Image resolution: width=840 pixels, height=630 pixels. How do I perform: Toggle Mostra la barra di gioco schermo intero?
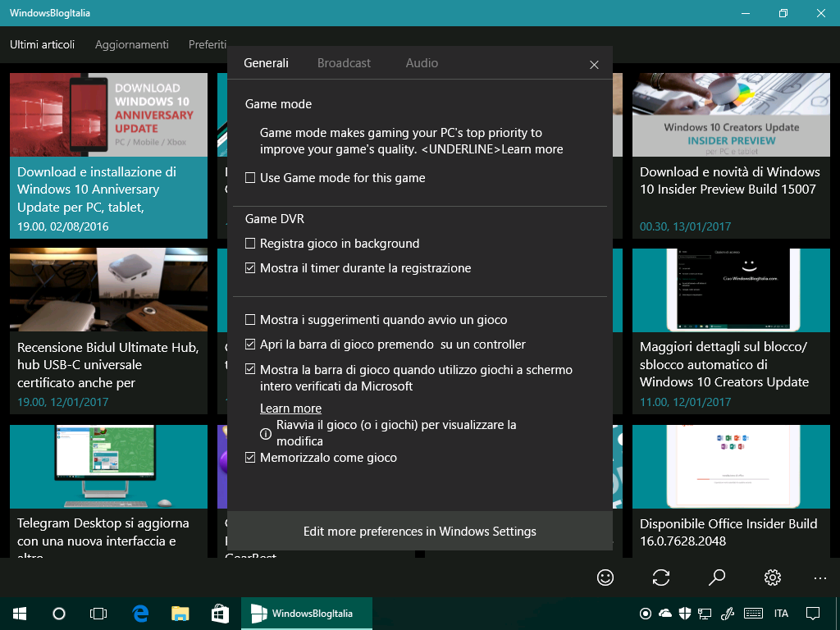click(x=250, y=369)
